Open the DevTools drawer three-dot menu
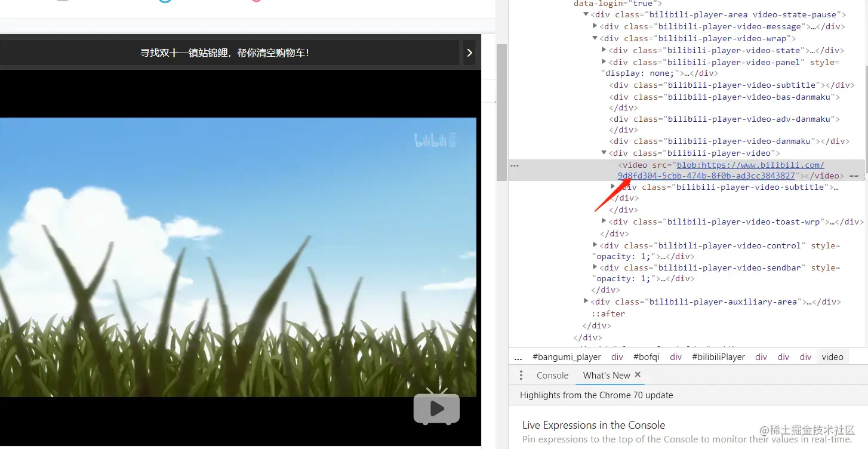The image size is (868, 449). click(x=521, y=375)
